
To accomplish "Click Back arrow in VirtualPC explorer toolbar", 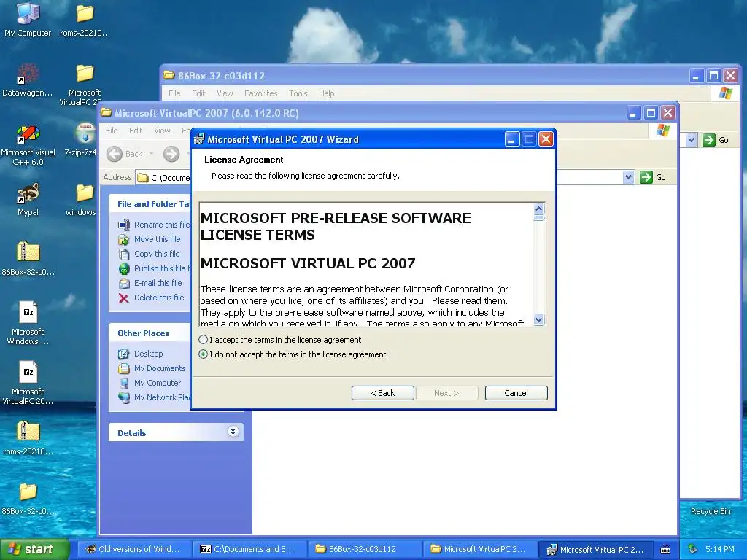I will 115,154.
